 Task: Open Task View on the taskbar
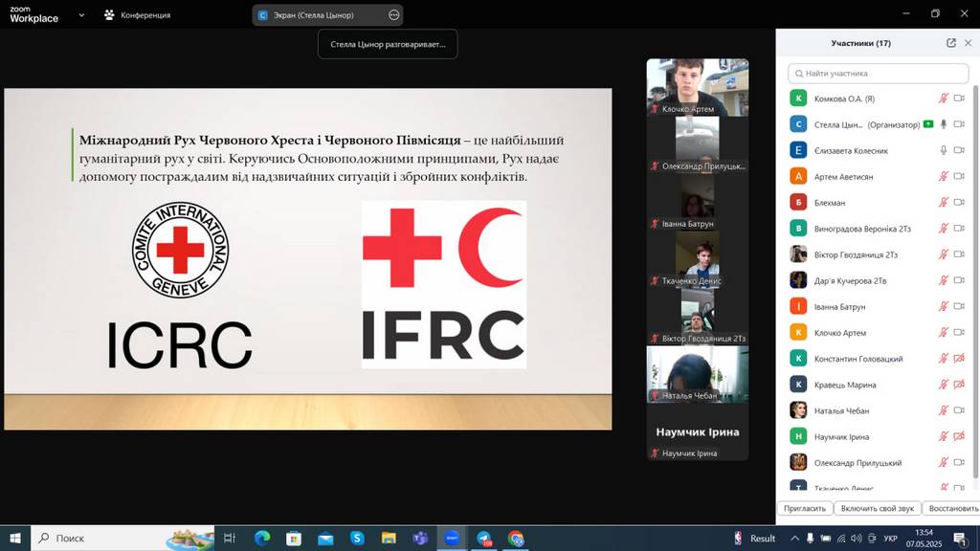point(230,538)
